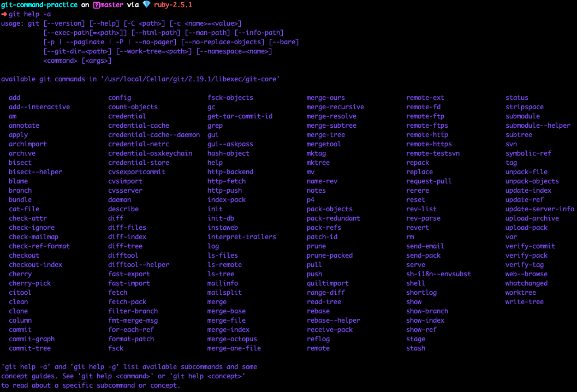Click the typed 'git help -a' command
This screenshot has height=392, width=577.
pos(32,14)
